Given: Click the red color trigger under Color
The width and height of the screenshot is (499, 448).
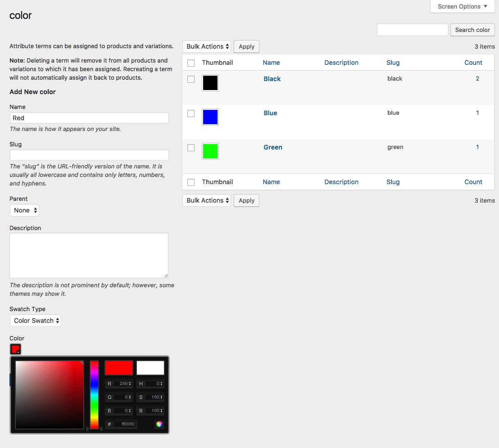Looking at the screenshot, I should (x=15, y=349).
